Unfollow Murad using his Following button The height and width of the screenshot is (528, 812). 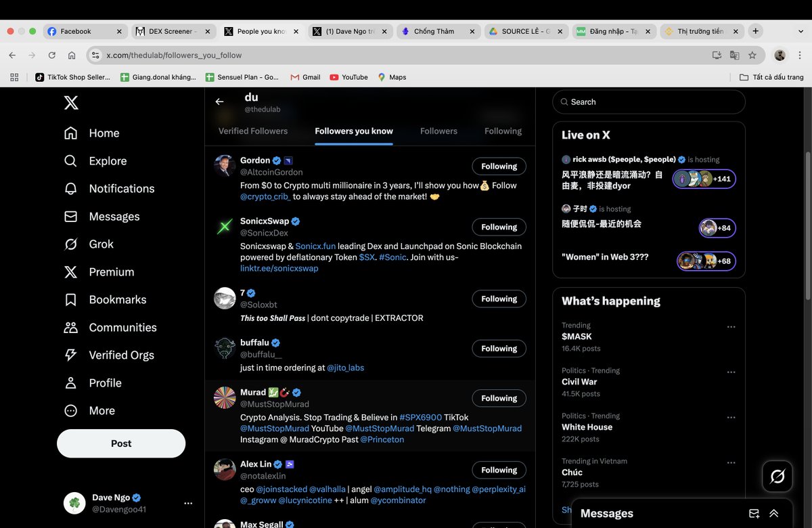point(499,398)
